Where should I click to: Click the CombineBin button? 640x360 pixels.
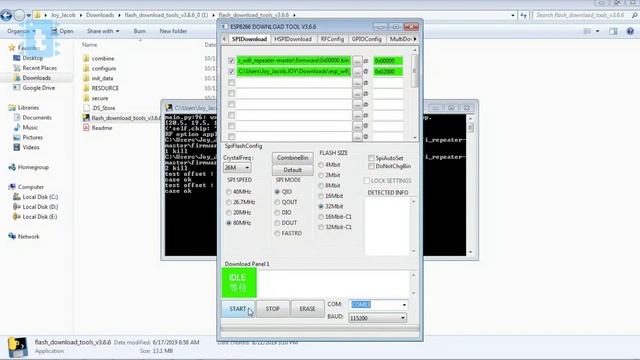click(293, 158)
